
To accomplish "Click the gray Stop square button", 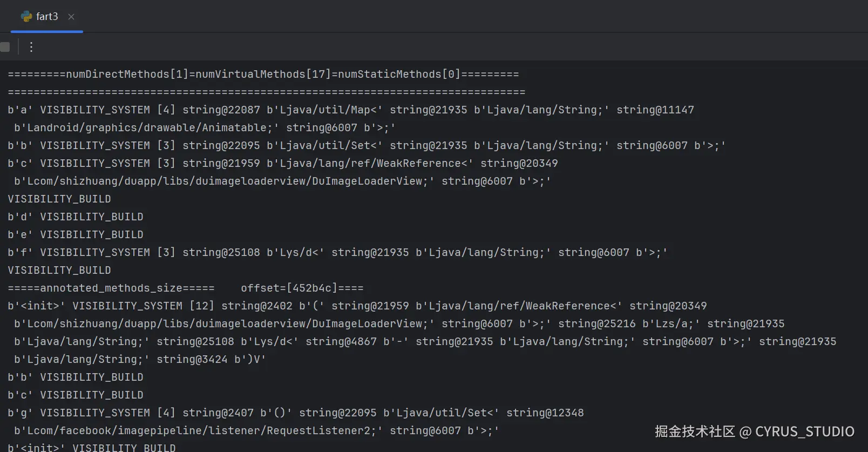I will point(5,47).
